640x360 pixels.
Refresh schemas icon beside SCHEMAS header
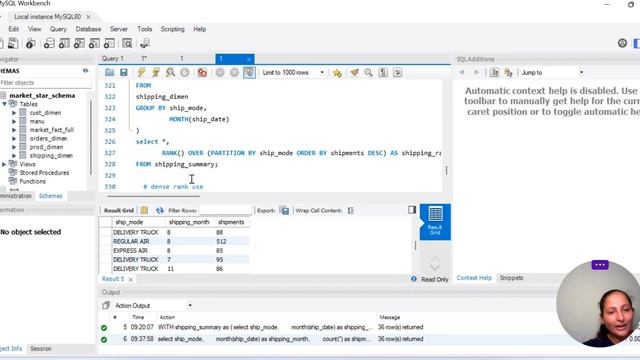tap(85, 71)
